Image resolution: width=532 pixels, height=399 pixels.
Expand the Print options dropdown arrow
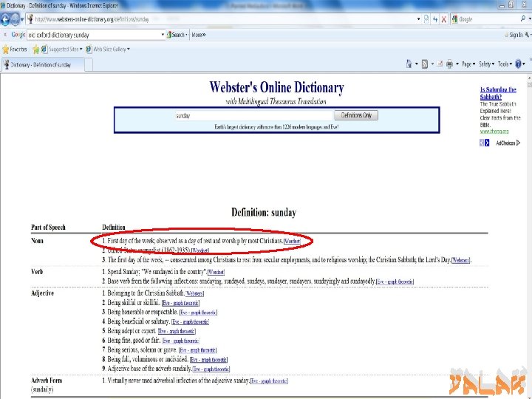point(457,64)
